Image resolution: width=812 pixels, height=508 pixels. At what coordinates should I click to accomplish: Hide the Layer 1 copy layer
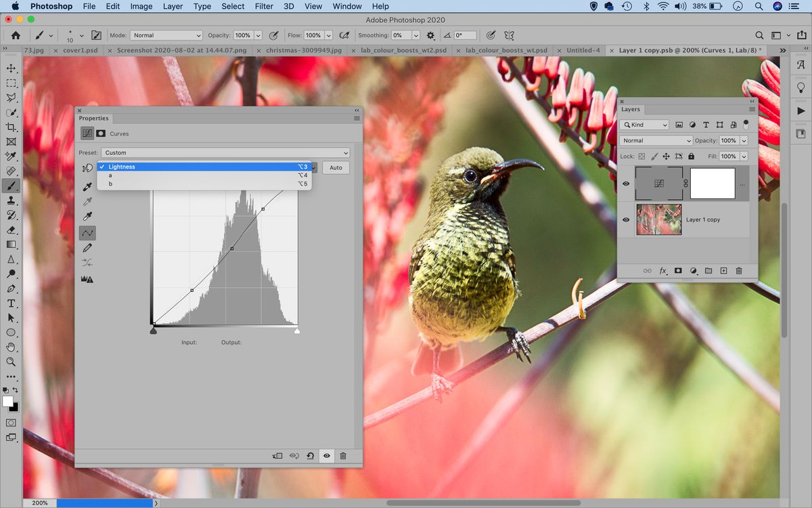[x=626, y=219]
